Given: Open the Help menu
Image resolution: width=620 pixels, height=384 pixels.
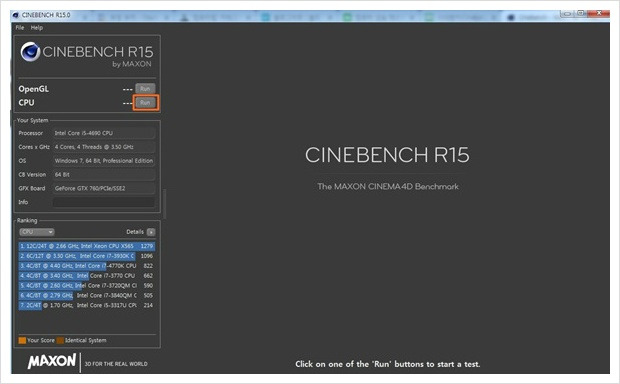Looking at the screenshot, I should (37, 28).
